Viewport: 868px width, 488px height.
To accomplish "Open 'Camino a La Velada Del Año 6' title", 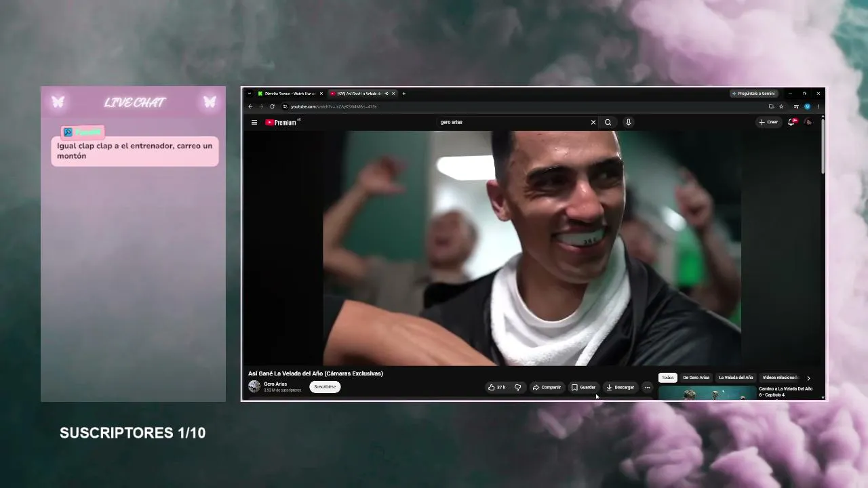I will (786, 392).
